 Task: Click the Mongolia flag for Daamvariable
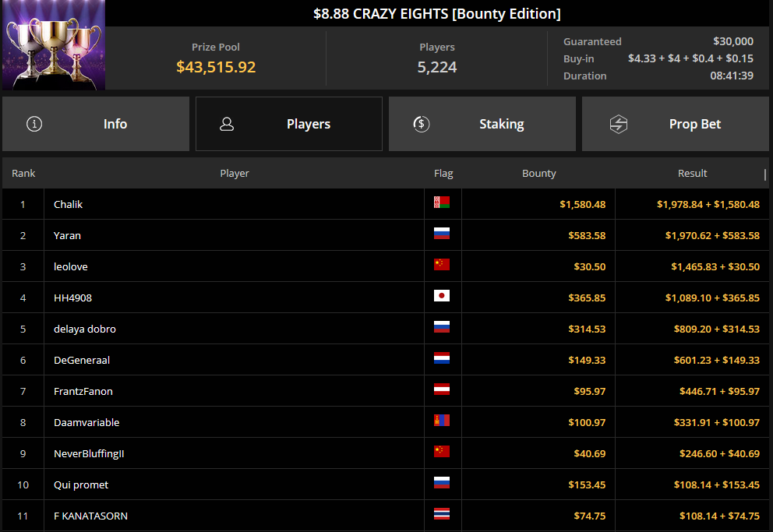[442, 420]
